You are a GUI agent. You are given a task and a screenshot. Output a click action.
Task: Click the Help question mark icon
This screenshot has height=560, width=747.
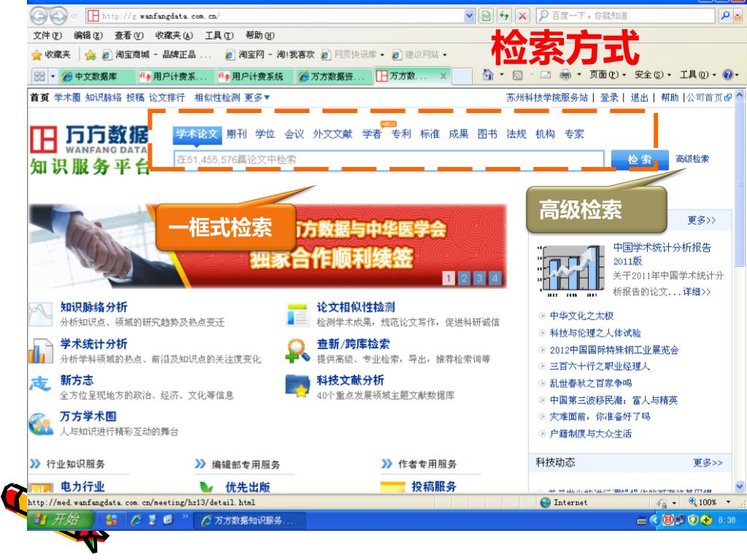727,75
